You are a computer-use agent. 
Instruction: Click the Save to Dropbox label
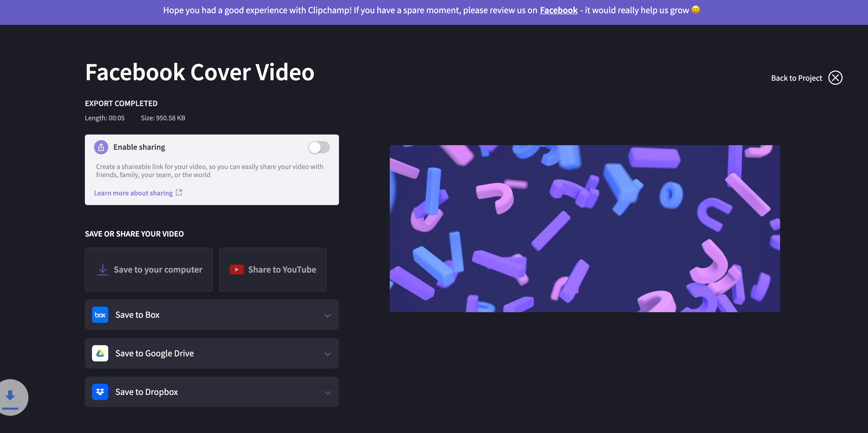point(146,392)
